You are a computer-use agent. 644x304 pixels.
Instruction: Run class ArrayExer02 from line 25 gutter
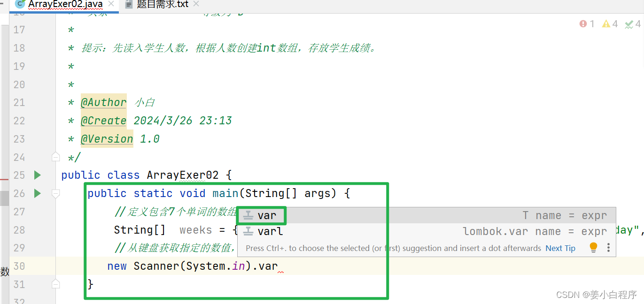[38, 175]
